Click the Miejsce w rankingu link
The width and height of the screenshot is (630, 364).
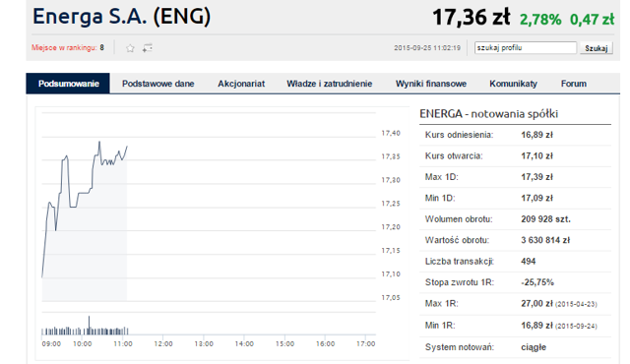(64, 48)
